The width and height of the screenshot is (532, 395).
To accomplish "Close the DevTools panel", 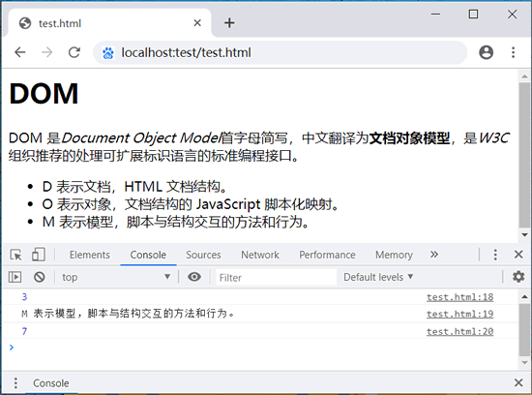I will (x=518, y=255).
